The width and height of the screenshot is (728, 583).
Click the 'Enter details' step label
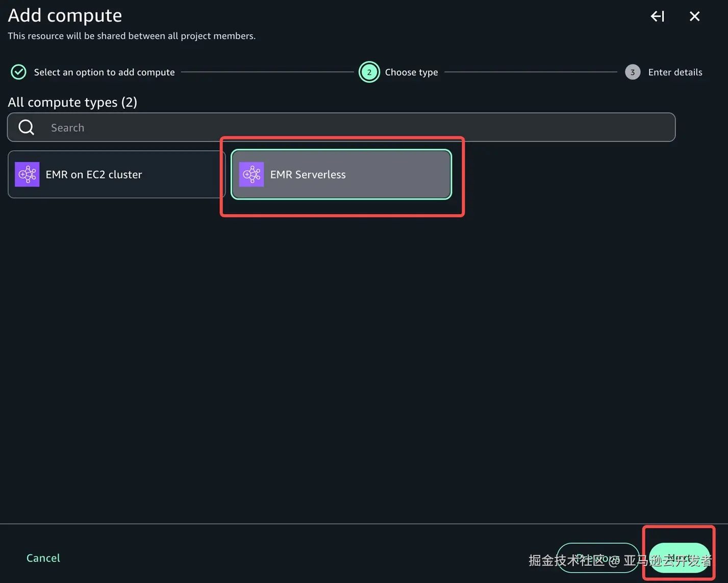click(675, 72)
